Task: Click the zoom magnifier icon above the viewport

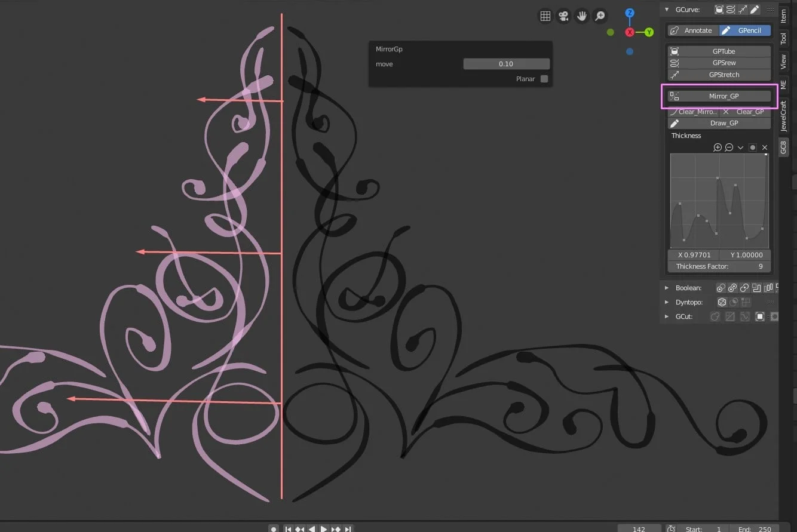Action: (x=600, y=16)
